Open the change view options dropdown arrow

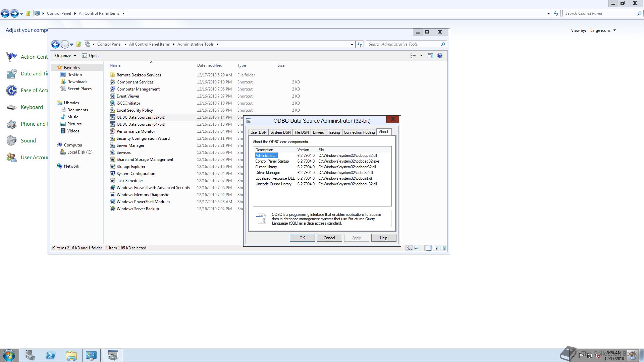[421, 56]
